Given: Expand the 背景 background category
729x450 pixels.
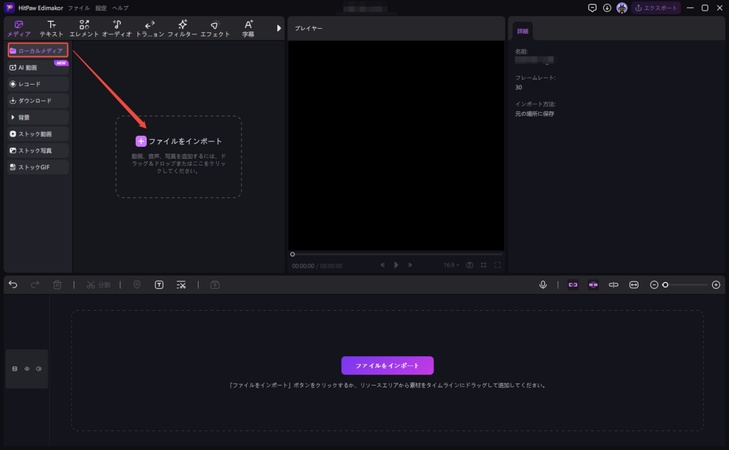Looking at the screenshot, I should (x=38, y=117).
